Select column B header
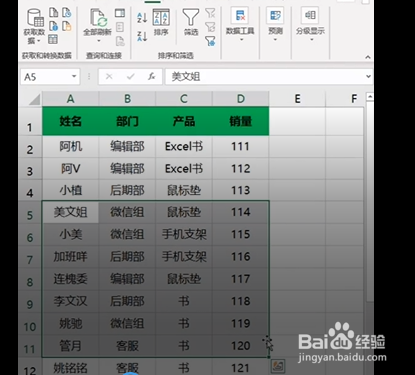Screen dimensions: 415x375 tap(127, 99)
